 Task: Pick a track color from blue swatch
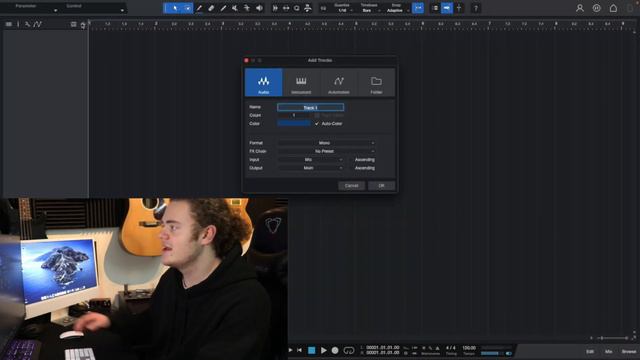click(294, 123)
